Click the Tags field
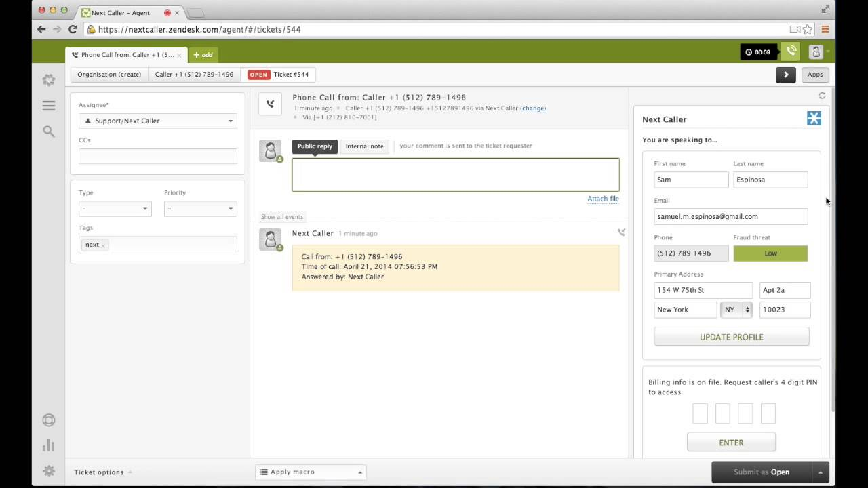This screenshot has height=488, width=868. tap(158, 245)
